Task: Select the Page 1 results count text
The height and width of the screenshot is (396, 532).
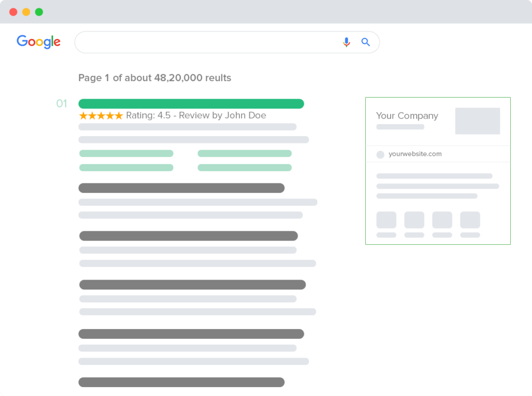Action: (x=154, y=78)
